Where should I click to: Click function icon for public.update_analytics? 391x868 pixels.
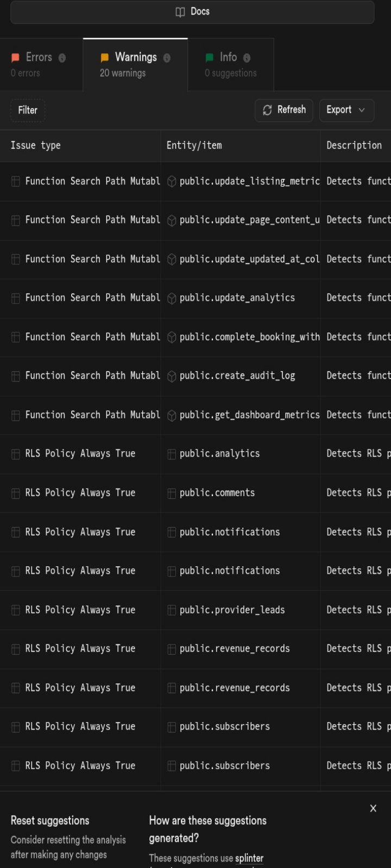172,299
